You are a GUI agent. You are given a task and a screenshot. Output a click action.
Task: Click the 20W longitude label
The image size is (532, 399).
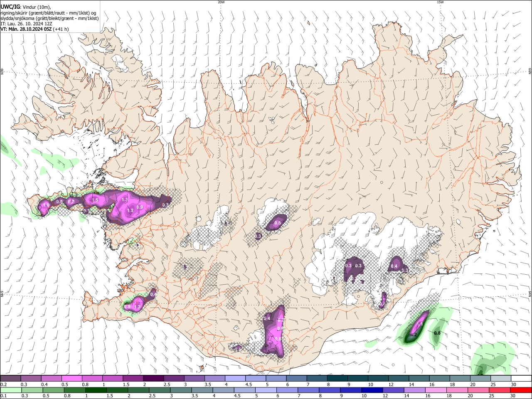coord(221,2)
